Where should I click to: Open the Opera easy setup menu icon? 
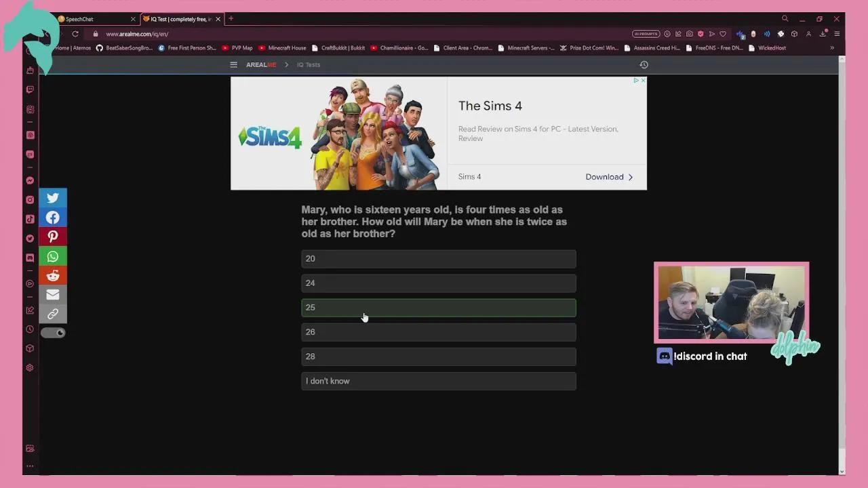(x=837, y=34)
